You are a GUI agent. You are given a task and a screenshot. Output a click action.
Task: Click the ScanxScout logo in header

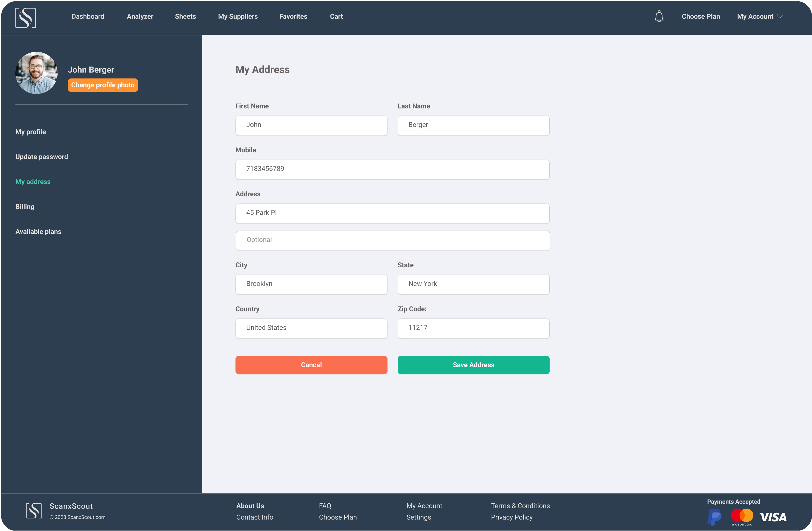(26, 18)
